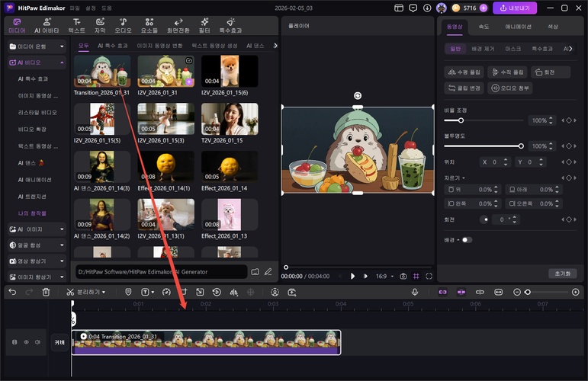This screenshot has height=381, width=588.
Task: Toggle track visibility eye icon in timeline
Action: point(26,342)
